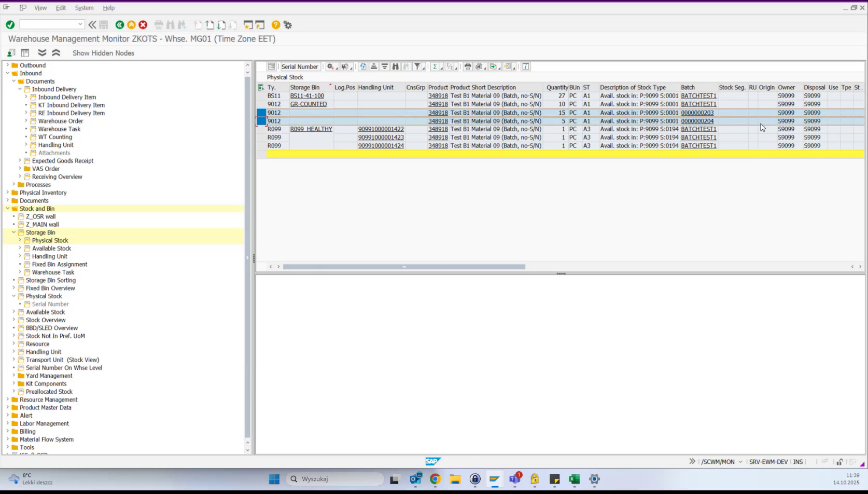
Task: Open the Edit menu
Action: (x=61, y=8)
